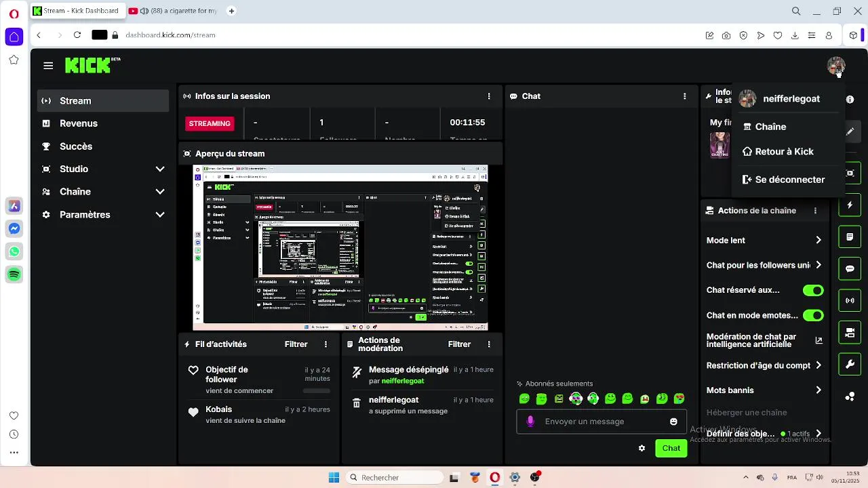Viewport: 868px width, 488px height.
Task: Open Mots bannis chevron
Action: [818, 390]
